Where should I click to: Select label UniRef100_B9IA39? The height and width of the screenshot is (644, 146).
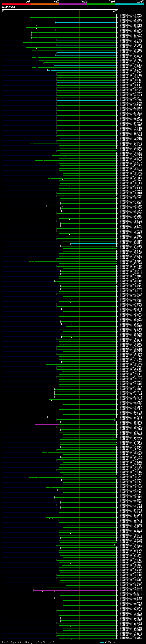pos(131,100)
